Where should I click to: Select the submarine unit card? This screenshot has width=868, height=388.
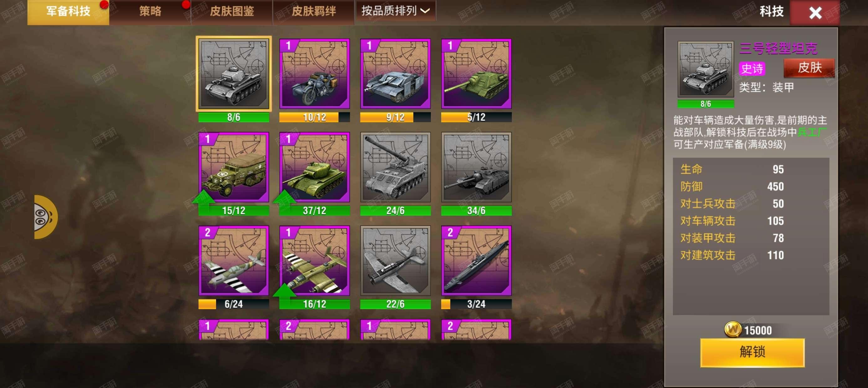tap(476, 261)
